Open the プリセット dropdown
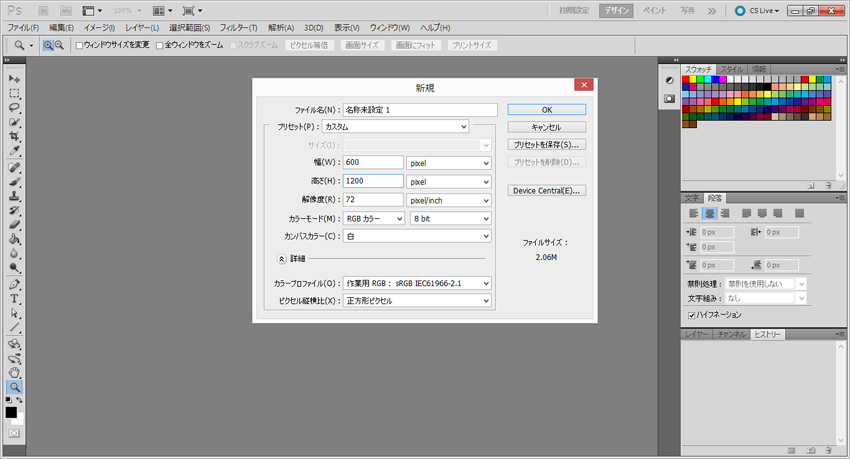Screen dimensions: 850x459 pos(395,127)
